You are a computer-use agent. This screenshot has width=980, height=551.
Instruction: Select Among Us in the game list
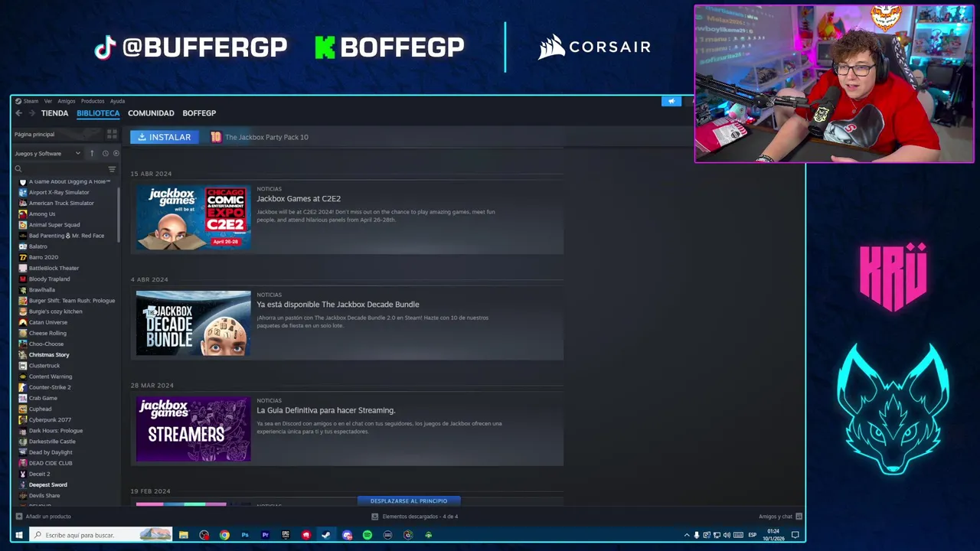tap(42, 214)
